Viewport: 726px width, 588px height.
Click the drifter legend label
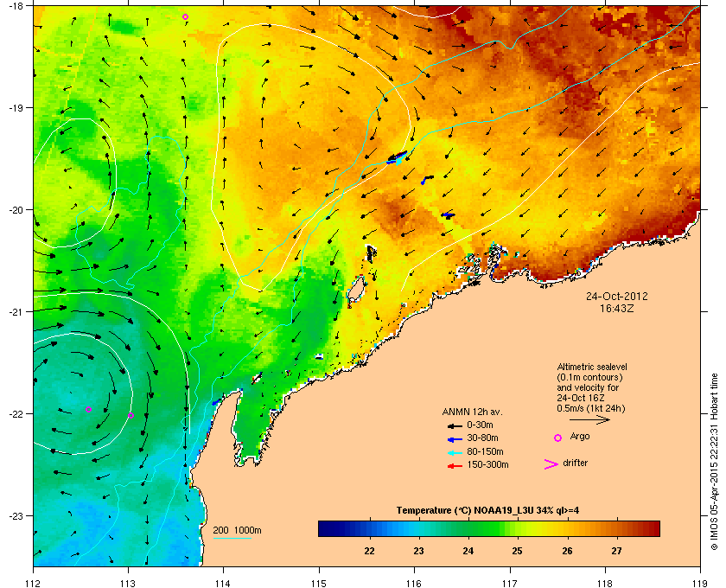575,463
